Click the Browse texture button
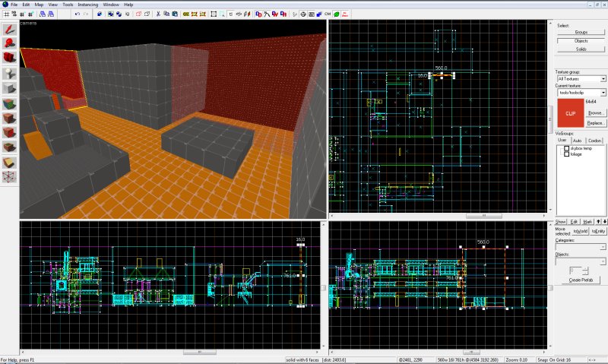 click(596, 112)
